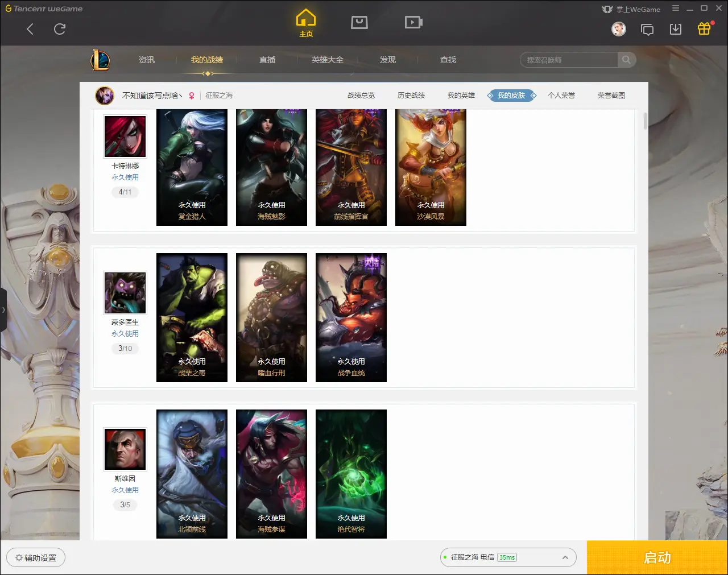Open the 北领前线 skin card
The image size is (728, 575).
pyautogui.click(x=192, y=474)
